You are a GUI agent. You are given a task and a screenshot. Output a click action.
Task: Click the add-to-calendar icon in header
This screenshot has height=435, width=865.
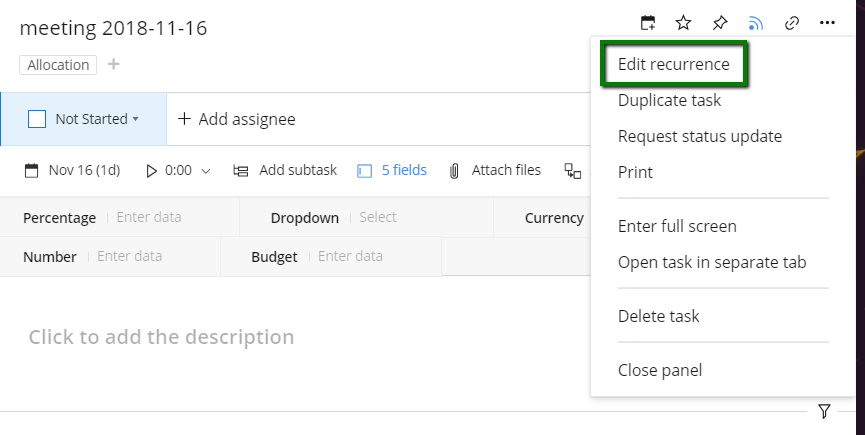coord(648,23)
